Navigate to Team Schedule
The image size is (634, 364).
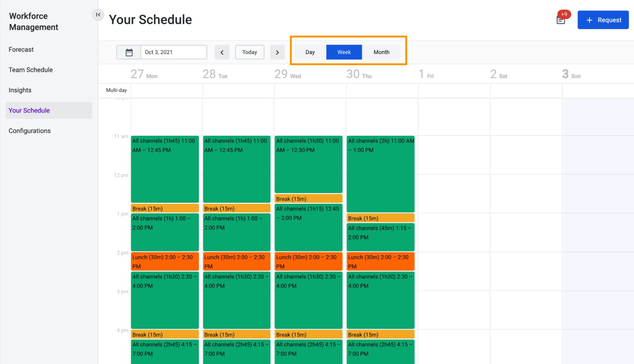point(30,70)
